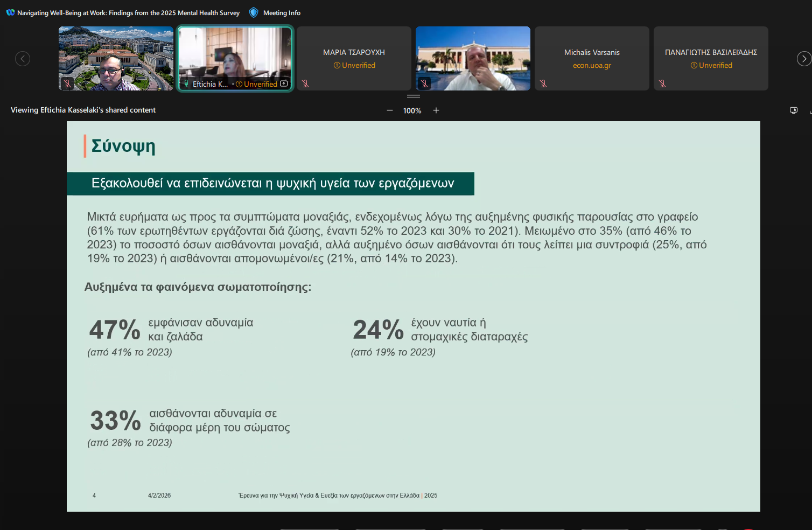The width and height of the screenshot is (812, 530).
Task: Click the Webex logo beside the meeting title
Action: pyautogui.click(x=10, y=12)
